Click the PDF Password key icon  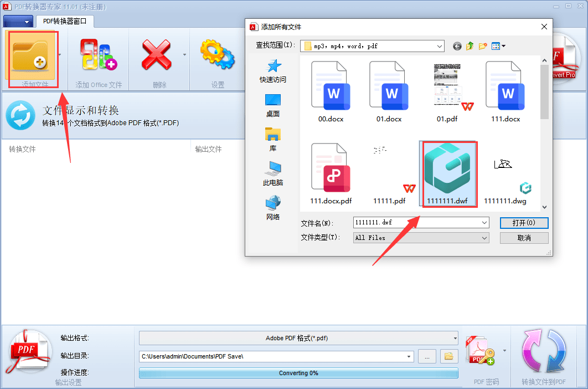[479, 353]
